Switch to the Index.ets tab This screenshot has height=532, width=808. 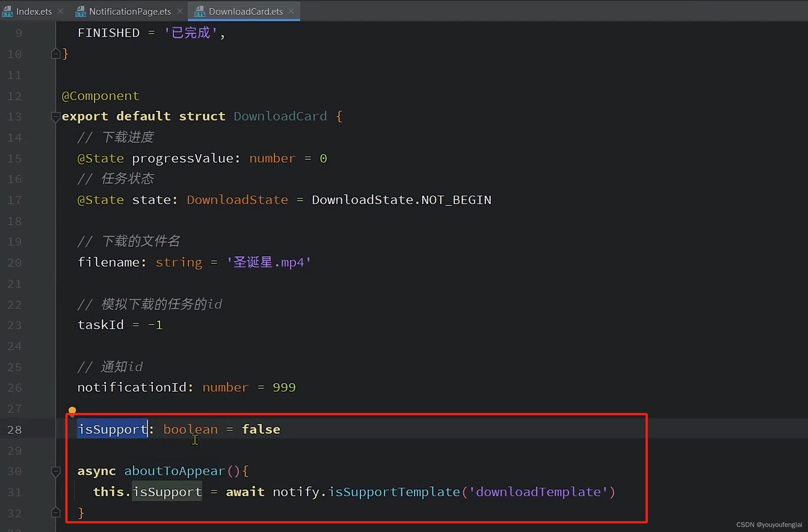point(34,12)
